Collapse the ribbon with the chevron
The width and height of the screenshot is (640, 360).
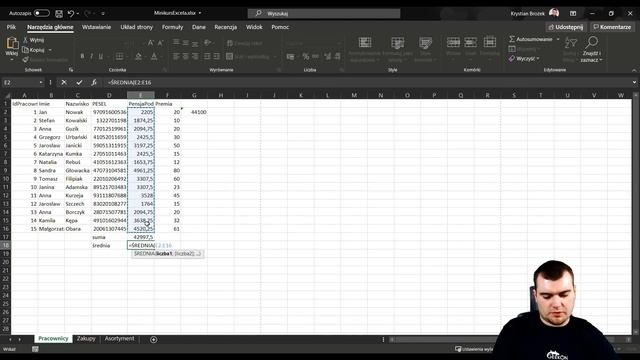point(634,70)
